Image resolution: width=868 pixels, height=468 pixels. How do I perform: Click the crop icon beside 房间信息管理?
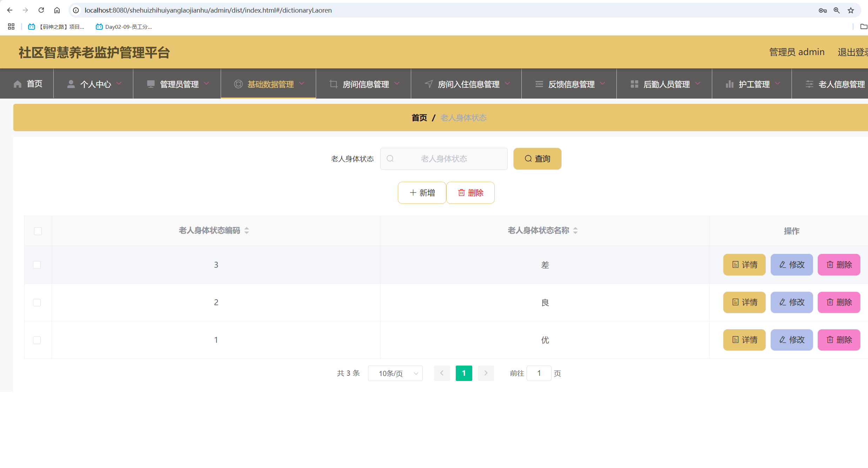(333, 84)
